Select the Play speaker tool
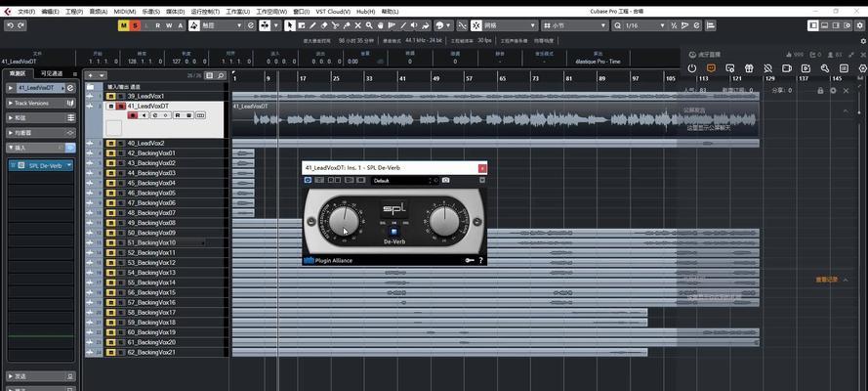 (414, 25)
